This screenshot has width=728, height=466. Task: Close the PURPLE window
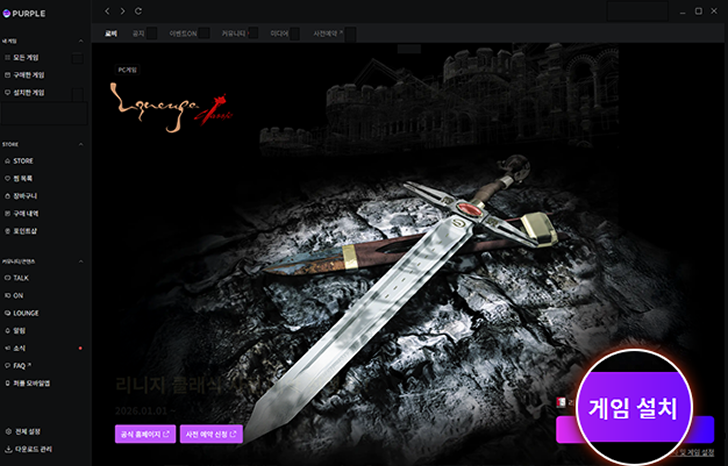(714, 11)
